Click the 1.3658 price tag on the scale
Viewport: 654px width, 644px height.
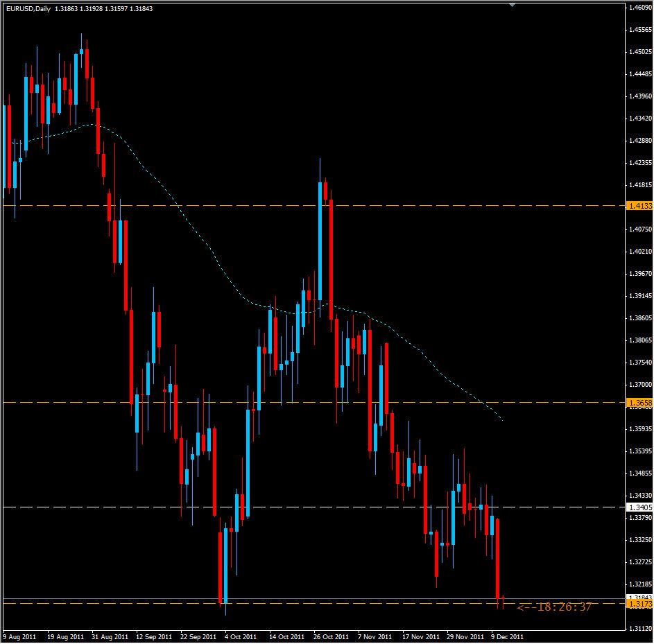[x=639, y=402]
